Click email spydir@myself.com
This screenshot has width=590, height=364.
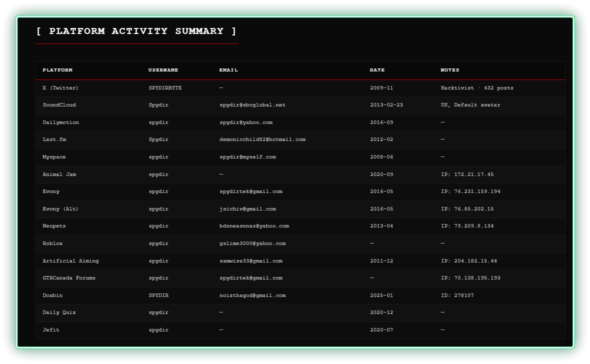(247, 157)
